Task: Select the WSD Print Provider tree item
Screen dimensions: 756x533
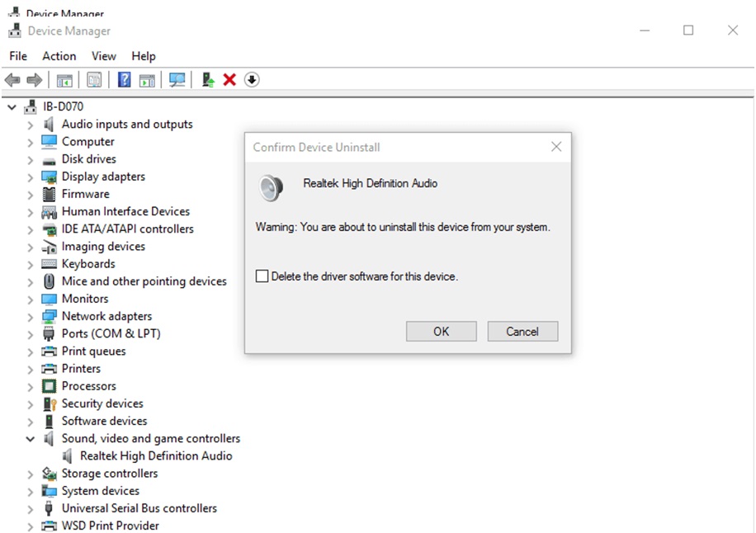Action: coord(111,526)
